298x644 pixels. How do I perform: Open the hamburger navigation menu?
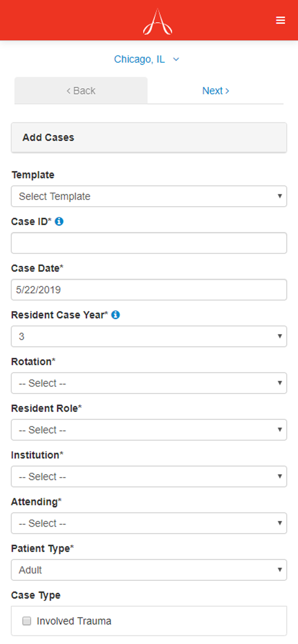pos(280,20)
